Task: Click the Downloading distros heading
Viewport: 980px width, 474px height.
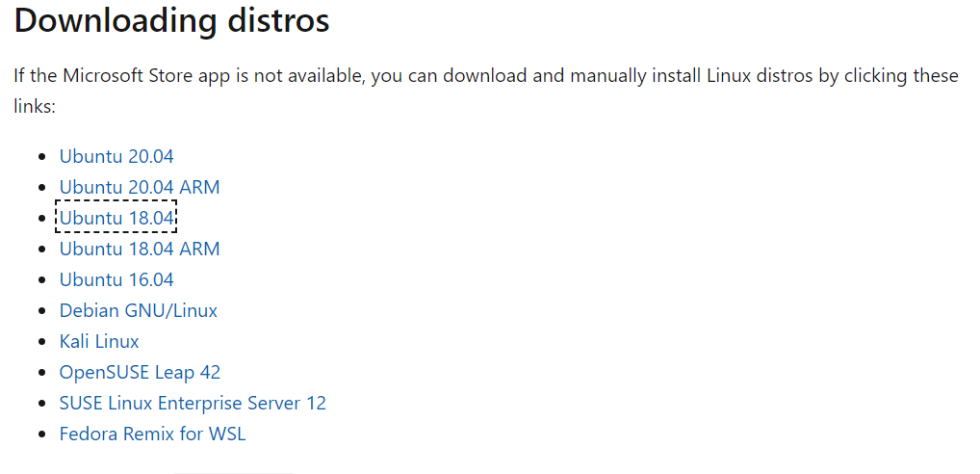Action: click(171, 21)
